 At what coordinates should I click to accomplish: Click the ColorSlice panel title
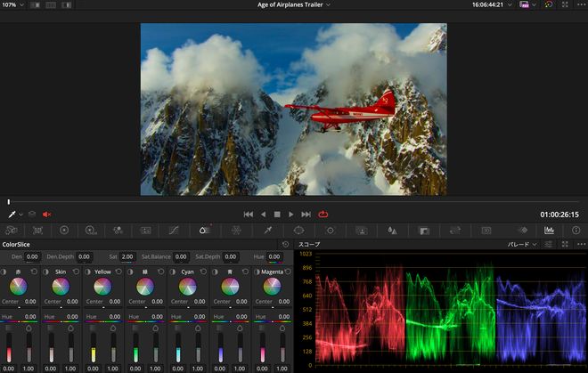click(16, 244)
